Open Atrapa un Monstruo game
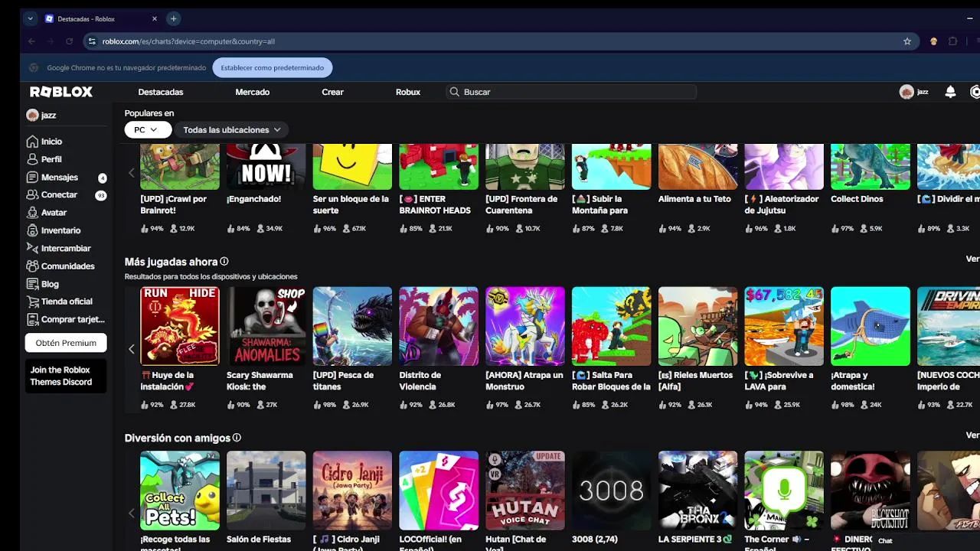This screenshot has width=980, height=551. click(525, 326)
